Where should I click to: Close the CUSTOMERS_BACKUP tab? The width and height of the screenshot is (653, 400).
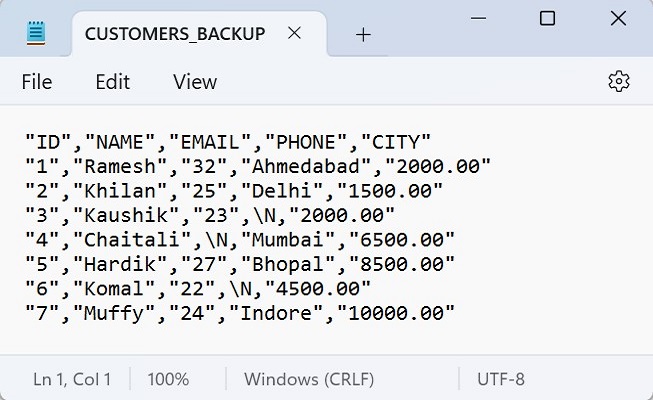[x=294, y=33]
